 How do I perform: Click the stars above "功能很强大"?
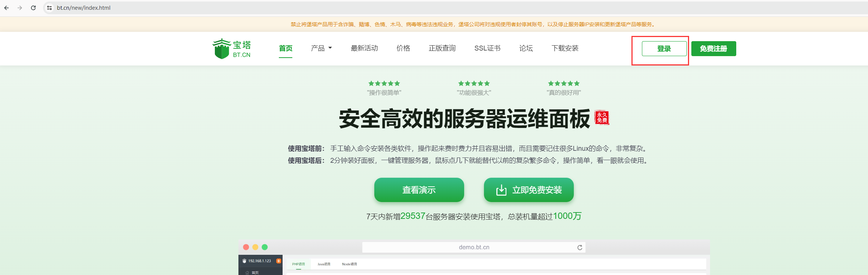click(x=474, y=83)
